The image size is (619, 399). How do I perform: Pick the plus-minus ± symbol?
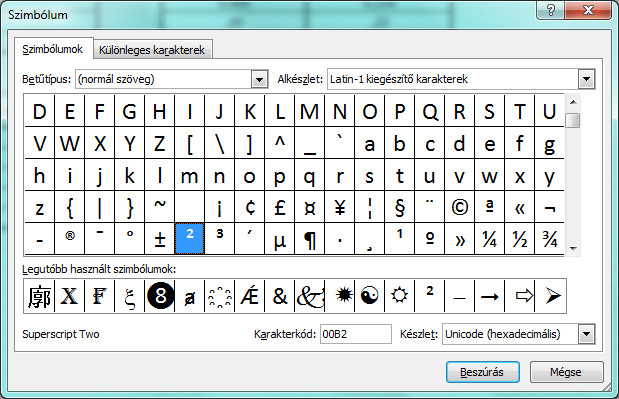tap(159, 239)
